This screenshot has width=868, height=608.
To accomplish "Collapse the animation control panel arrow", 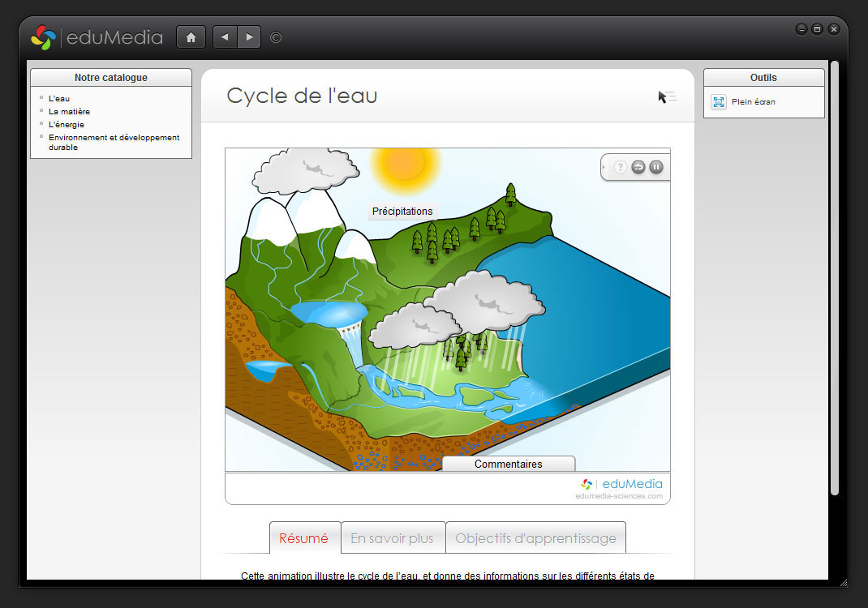I will [x=604, y=167].
